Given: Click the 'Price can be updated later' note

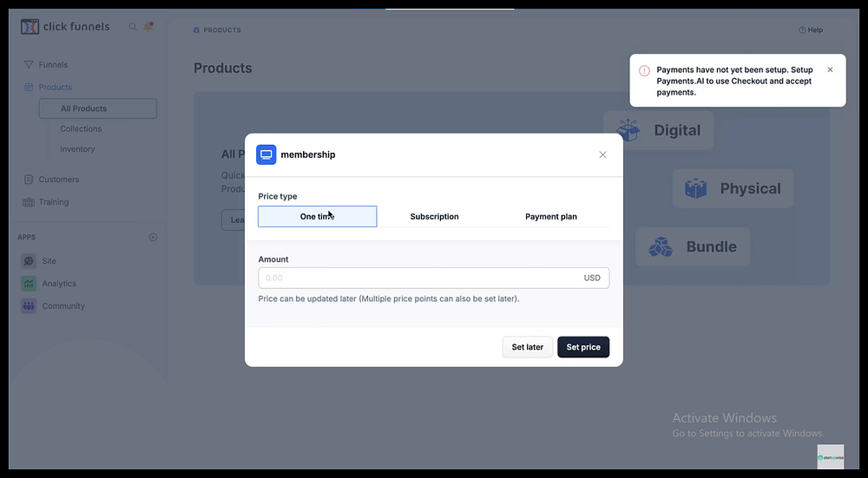Looking at the screenshot, I should 389,298.
